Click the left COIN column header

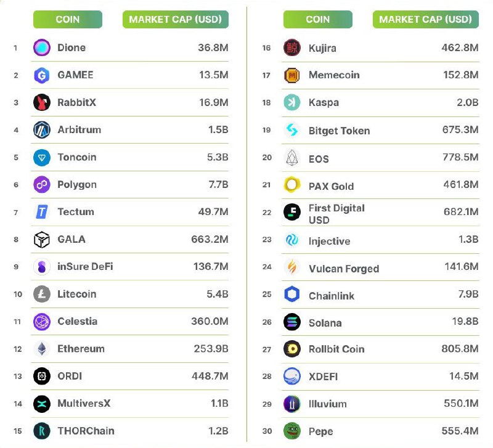pos(68,20)
